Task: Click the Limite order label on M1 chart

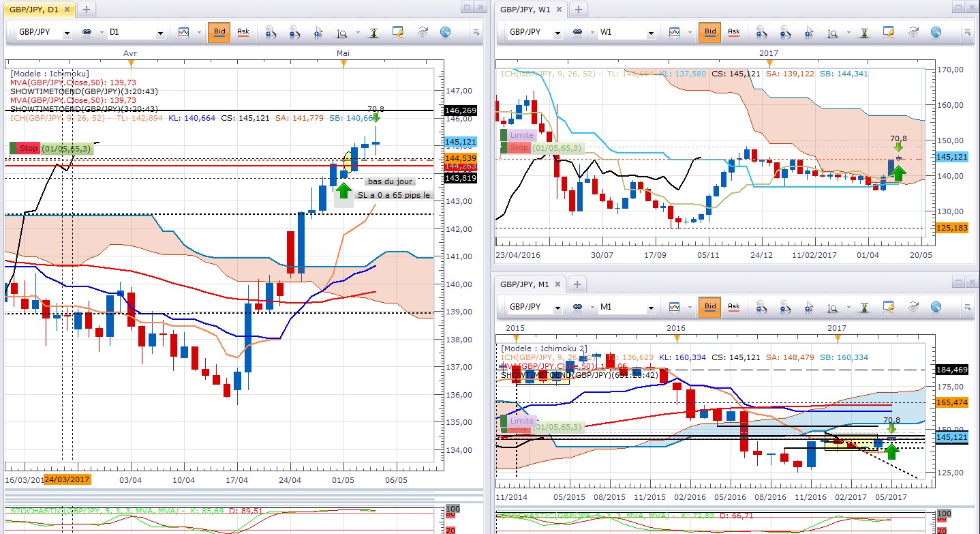Action: (522, 421)
